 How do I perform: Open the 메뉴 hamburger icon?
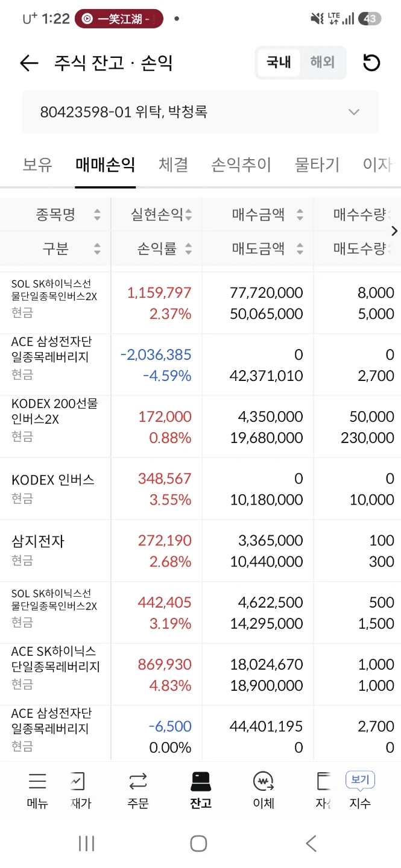37,782
